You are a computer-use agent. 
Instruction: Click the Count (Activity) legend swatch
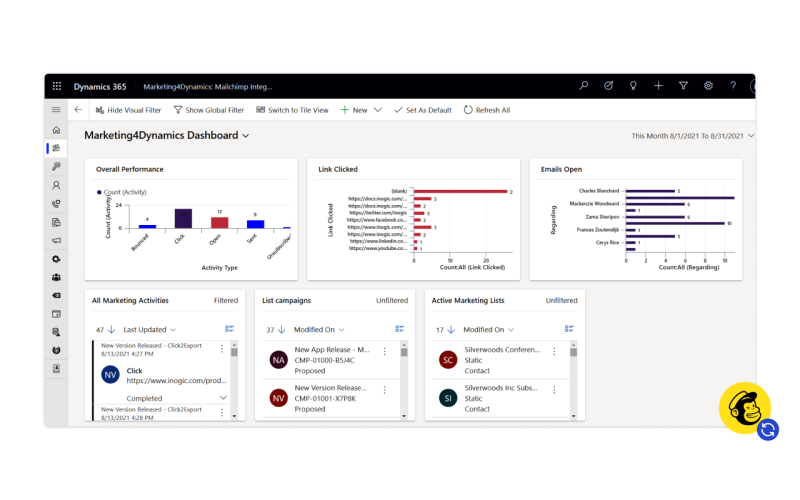click(99, 192)
